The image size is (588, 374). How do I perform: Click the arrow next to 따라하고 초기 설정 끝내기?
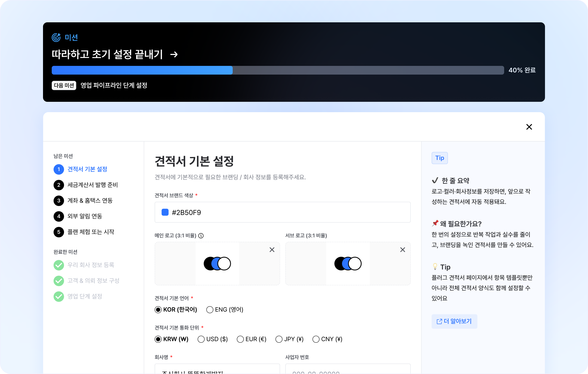point(174,54)
